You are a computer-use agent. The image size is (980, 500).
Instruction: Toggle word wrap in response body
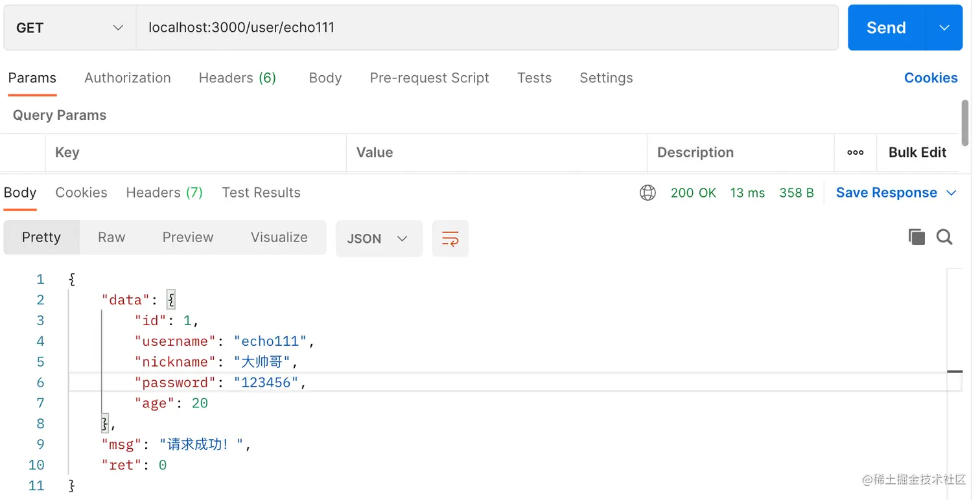click(x=450, y=238)
